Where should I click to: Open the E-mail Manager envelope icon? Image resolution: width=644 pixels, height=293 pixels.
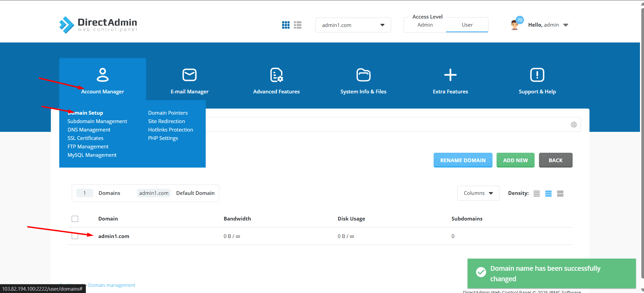(x=189, y=75)
